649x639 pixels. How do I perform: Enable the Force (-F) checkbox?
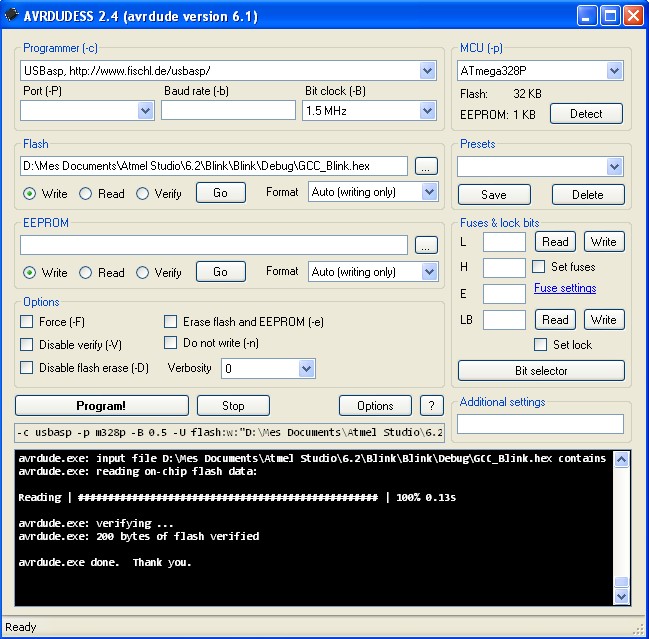28,322
